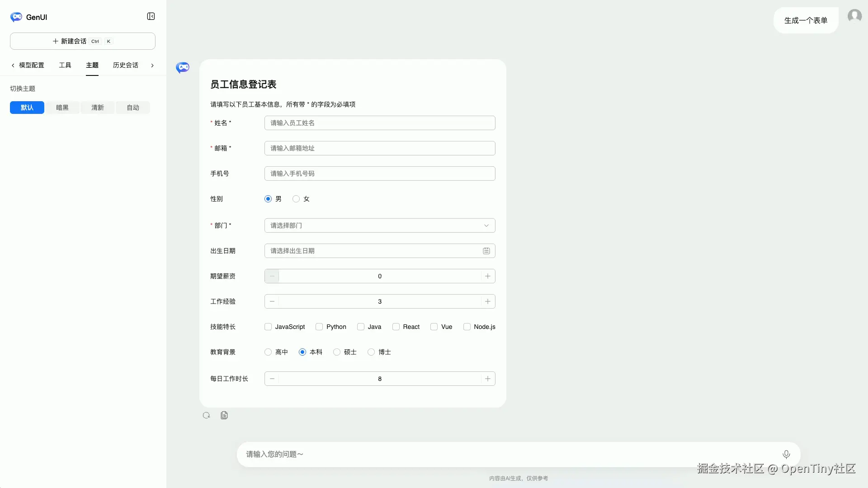Click the regenerate response icon
868x488 pixels.
(x=207, y=415)
